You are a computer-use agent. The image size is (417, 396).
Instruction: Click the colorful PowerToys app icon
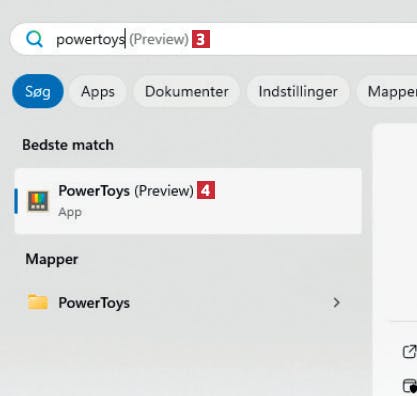coord(38,201)
